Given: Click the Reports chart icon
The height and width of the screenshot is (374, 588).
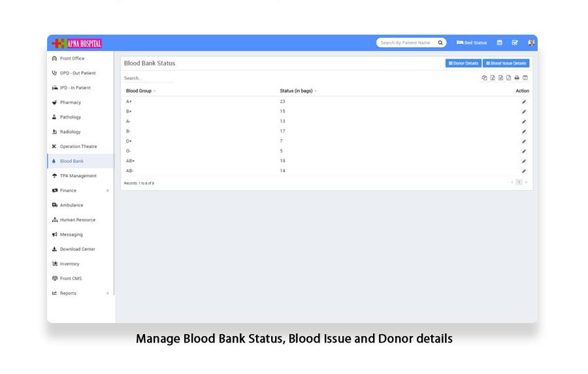Looking at the screenshot, I should [54, 293].
